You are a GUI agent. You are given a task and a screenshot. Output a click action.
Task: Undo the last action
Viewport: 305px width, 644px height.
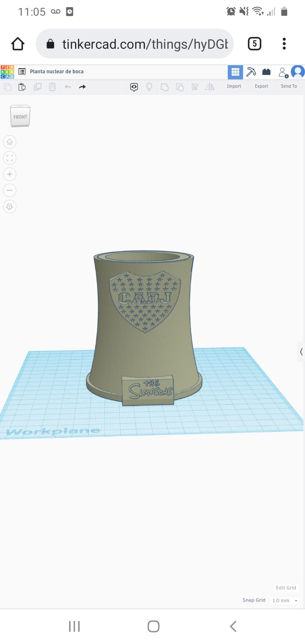pos(68,87)
